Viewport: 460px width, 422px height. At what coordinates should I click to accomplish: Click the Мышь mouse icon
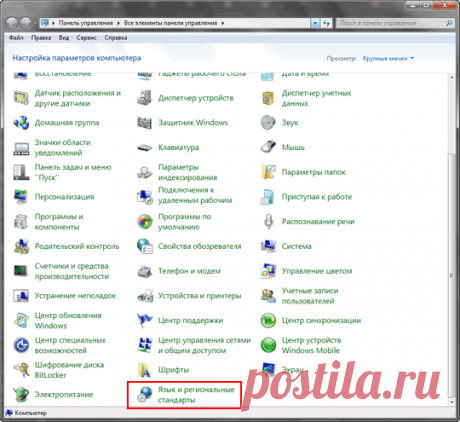pos(268,147)
